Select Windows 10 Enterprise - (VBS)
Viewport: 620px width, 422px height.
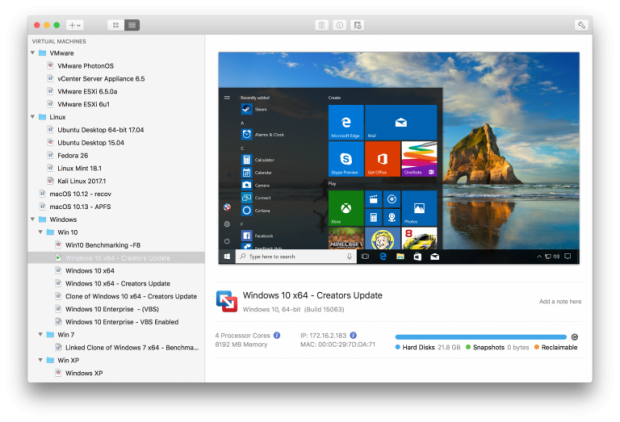tap(112, 309)
